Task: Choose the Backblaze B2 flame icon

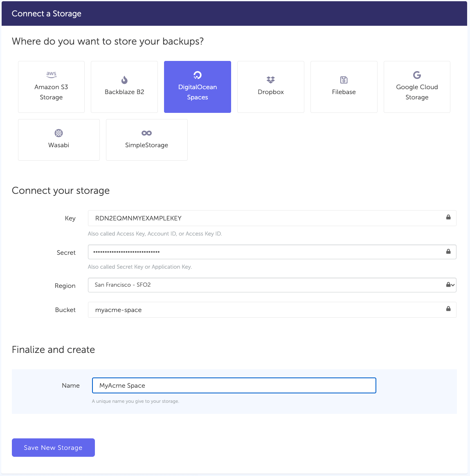Action: click(x=124, y=80)
